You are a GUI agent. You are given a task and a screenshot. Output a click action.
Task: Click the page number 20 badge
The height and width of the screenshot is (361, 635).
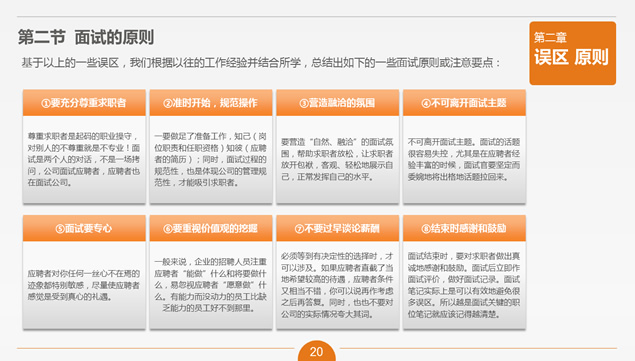[316, 351]
